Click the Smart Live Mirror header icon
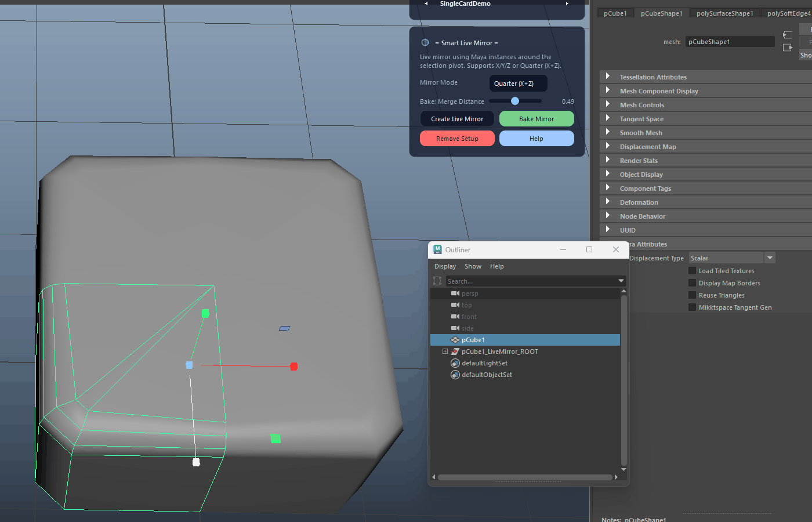Viewport: 812px width, 522px height. point(425,42)
